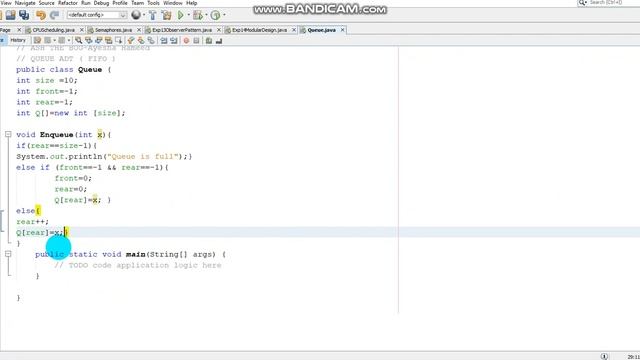Close the Exp13ObserverPattern.java tab
The width and height of the screenshot is (640, 360).
click(x=219, y=30)
